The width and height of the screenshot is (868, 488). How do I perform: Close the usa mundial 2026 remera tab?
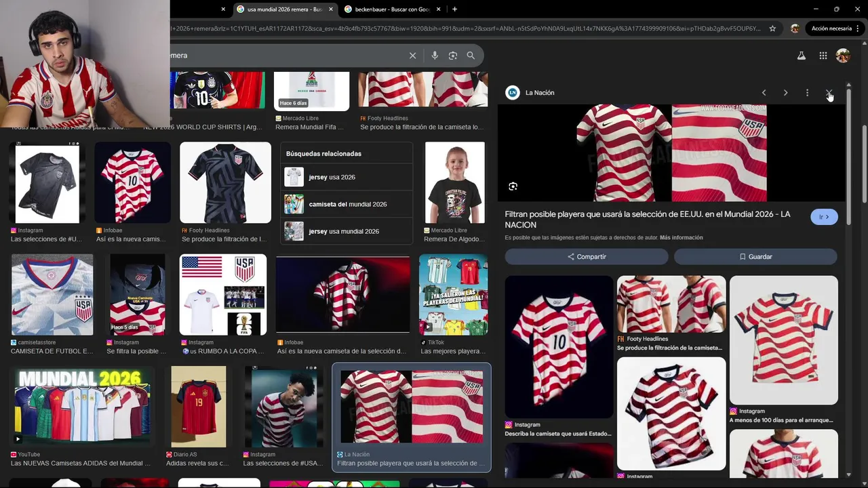[331, 9]
